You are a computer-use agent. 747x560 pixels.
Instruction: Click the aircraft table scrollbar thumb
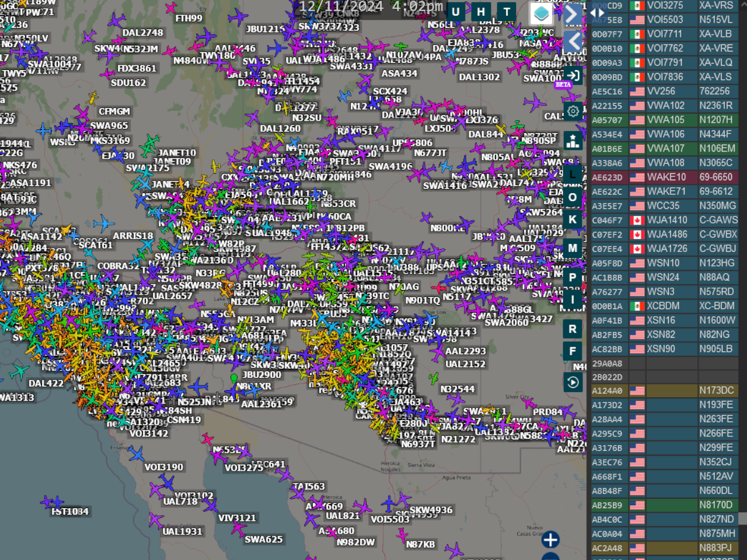point(743,519)
